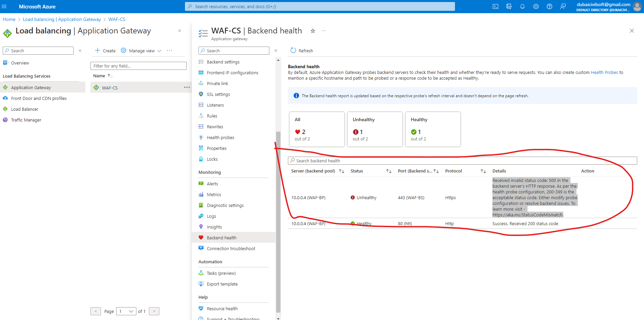The height and width of the screenshot is (320, 644).
Task: Click Create to add a gateway
Action: click(105, 51)
